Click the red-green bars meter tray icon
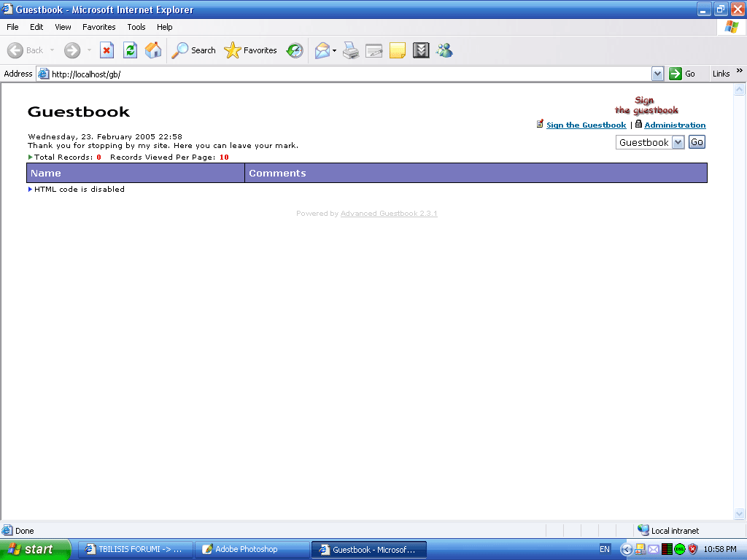 tap(667, 549)
